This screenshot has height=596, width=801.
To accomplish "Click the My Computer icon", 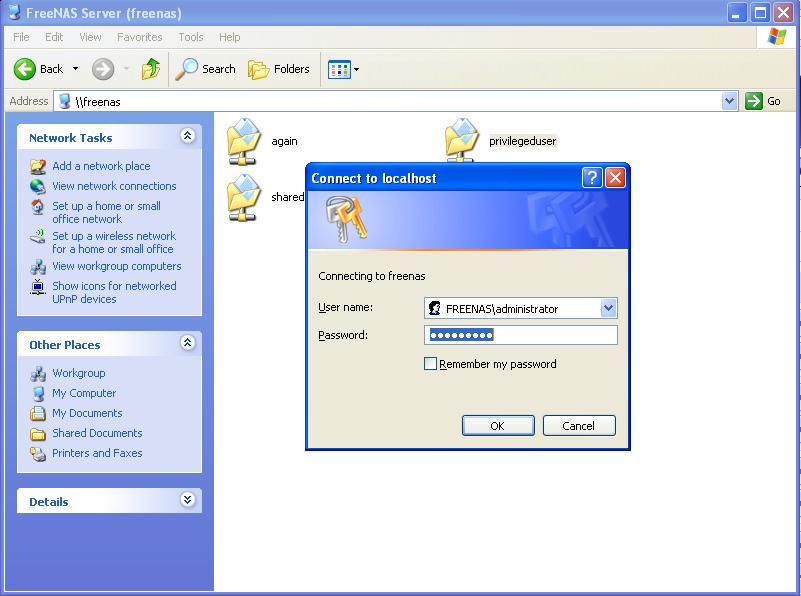I will click(x=38, y=393).
